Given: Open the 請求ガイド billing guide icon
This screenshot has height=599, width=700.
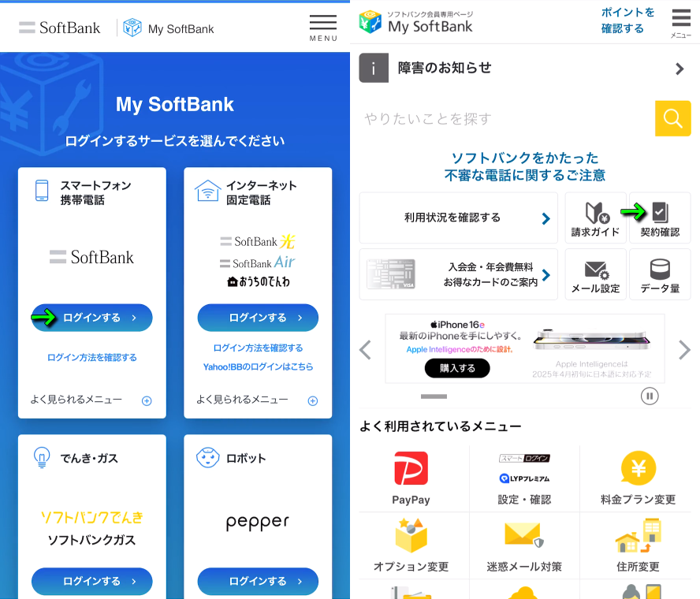Looking at the screenshot, I should 595,218.
